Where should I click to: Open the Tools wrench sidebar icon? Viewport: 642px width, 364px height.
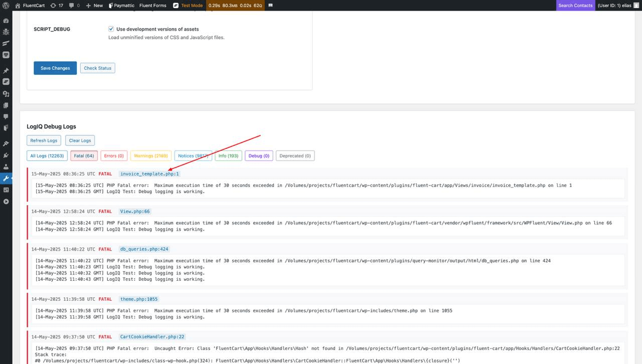click(6, 178)
